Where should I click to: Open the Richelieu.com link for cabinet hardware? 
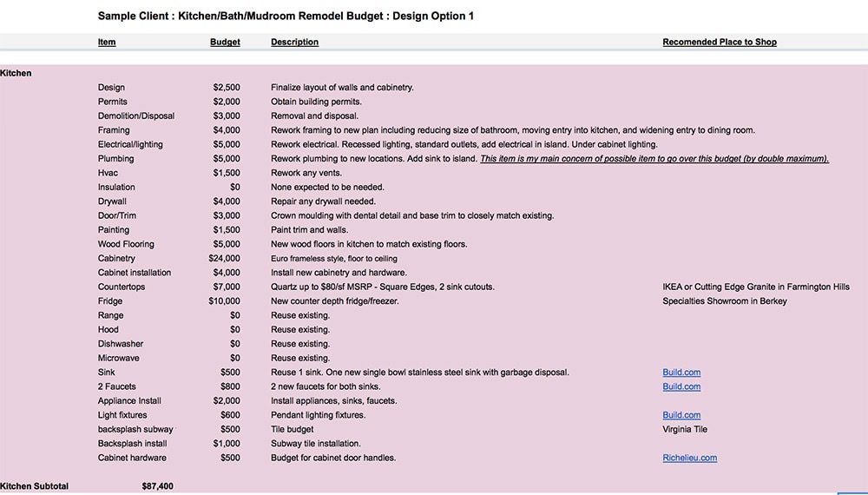tap(689, 458)
